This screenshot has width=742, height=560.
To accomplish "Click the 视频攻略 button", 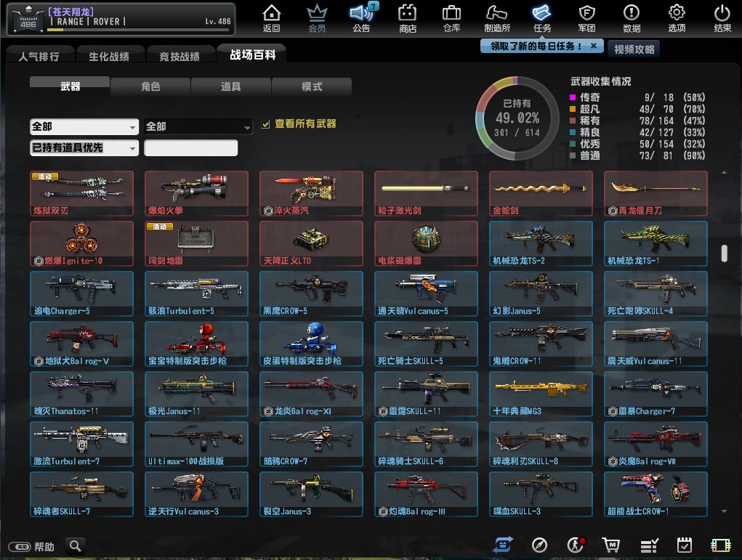I will pos(634,49).
